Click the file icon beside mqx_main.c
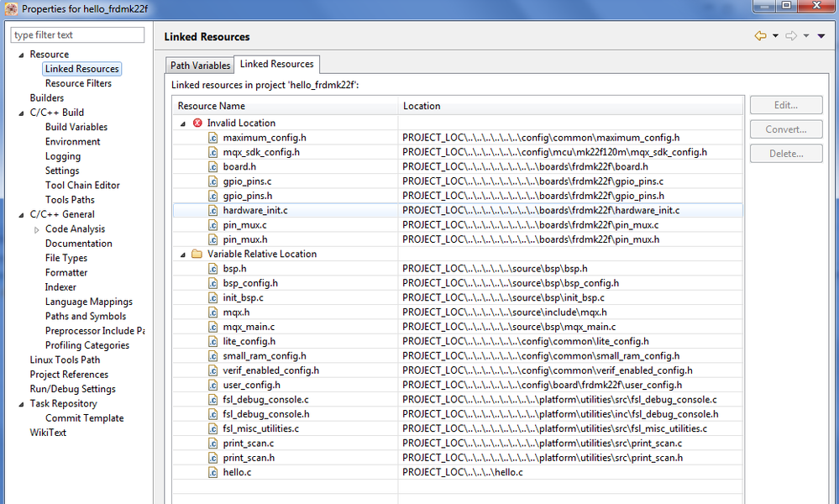 213,327
